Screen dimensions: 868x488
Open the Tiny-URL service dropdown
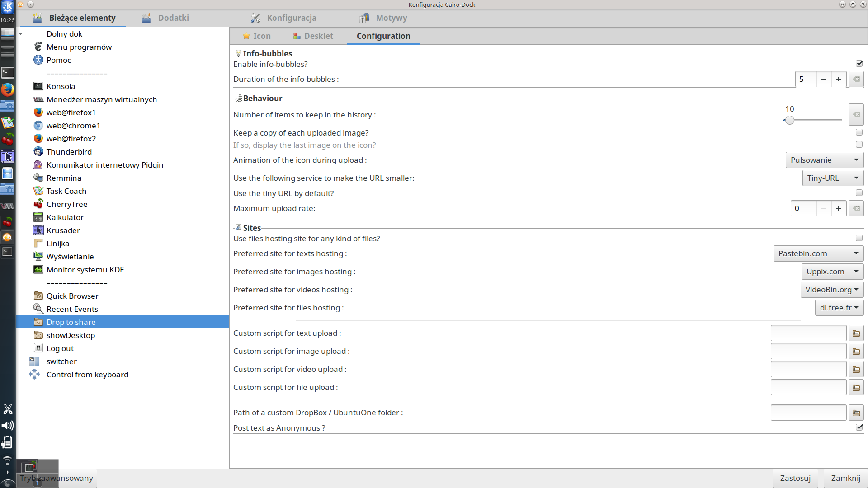[x=833, y=178]
